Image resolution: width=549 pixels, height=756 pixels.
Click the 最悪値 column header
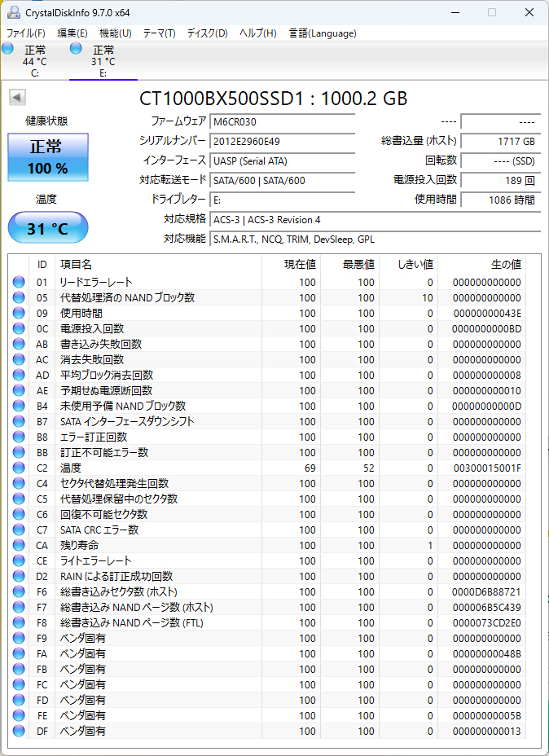349,264
